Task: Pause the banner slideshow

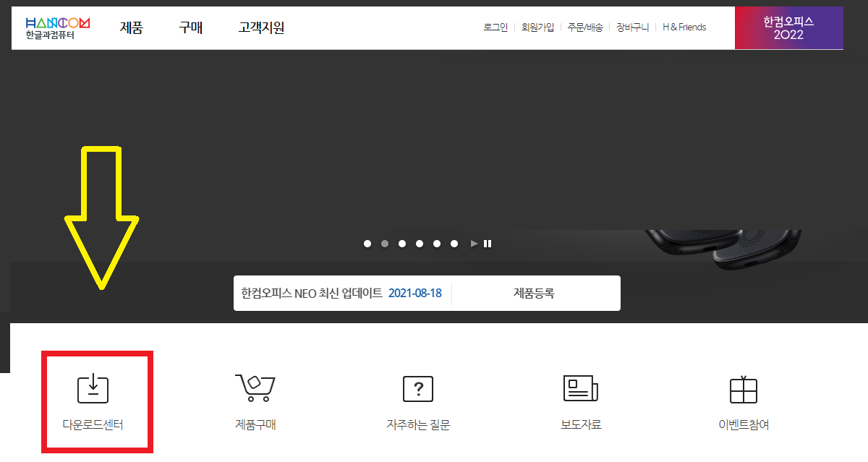Action: [x=488, y=244]
